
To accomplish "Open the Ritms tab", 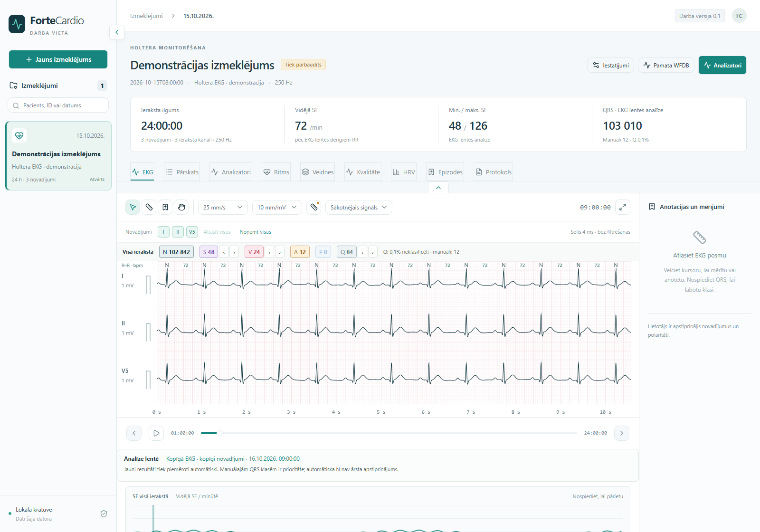I will pos(276,172).
